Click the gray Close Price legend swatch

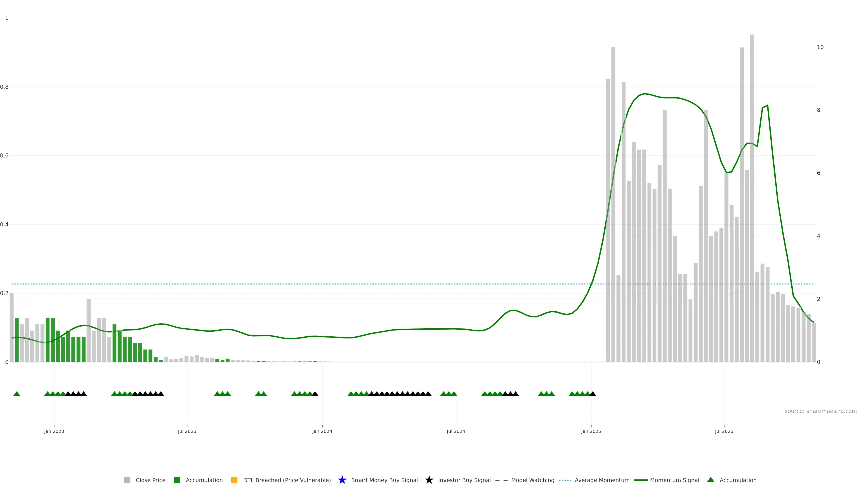127,480
